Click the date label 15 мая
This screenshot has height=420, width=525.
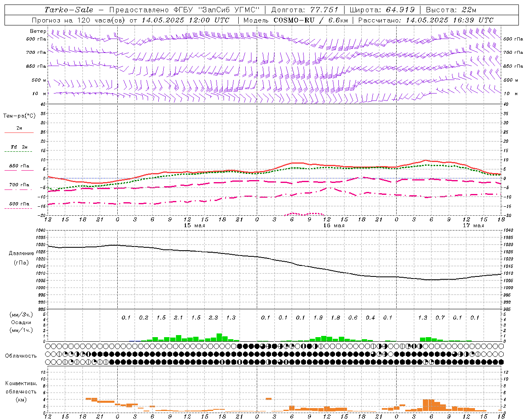[x=194, y=226]
